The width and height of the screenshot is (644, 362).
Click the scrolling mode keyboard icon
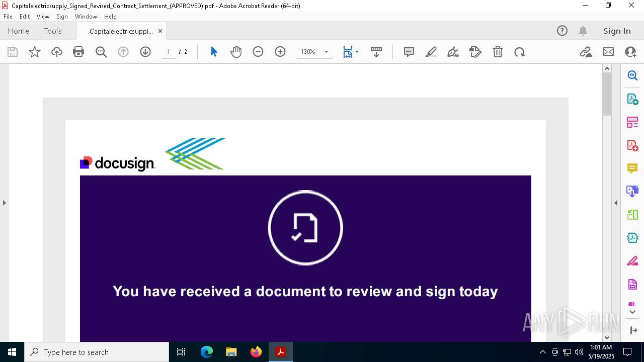376,52
